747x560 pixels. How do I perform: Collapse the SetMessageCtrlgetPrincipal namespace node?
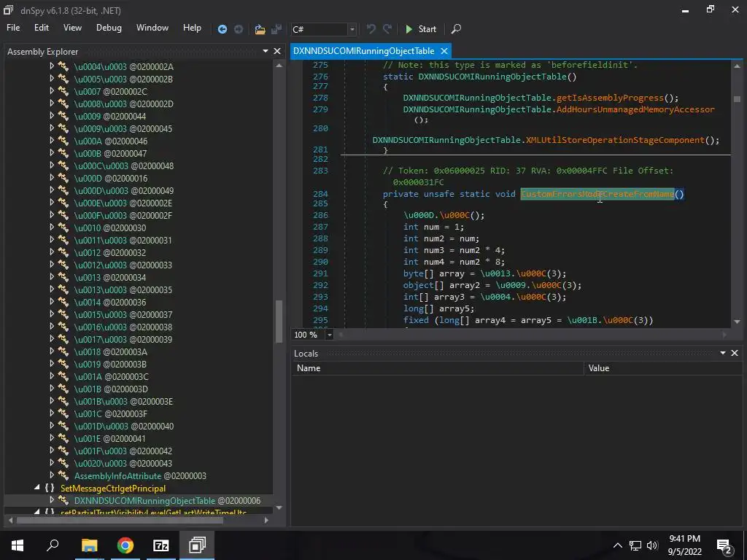(37, 488)
